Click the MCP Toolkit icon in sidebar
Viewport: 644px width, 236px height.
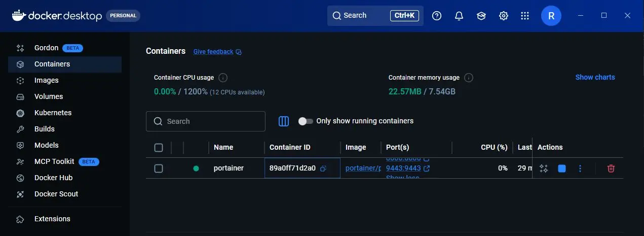[20, 162]
